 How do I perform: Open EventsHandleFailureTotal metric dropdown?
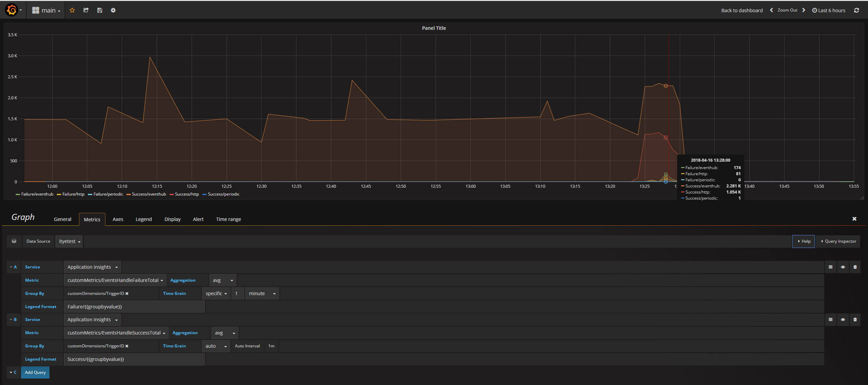pyautogui.click(x=115, y=280)
